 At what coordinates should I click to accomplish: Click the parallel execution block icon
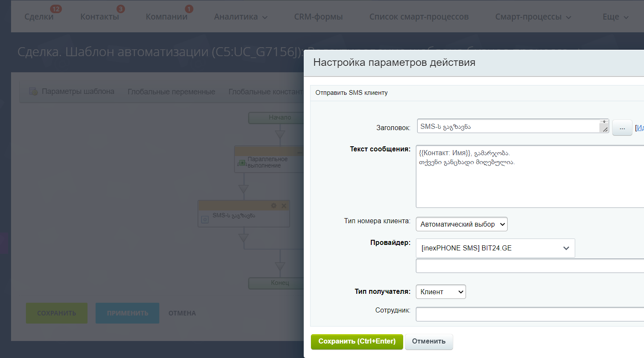(x=242, y=162)
